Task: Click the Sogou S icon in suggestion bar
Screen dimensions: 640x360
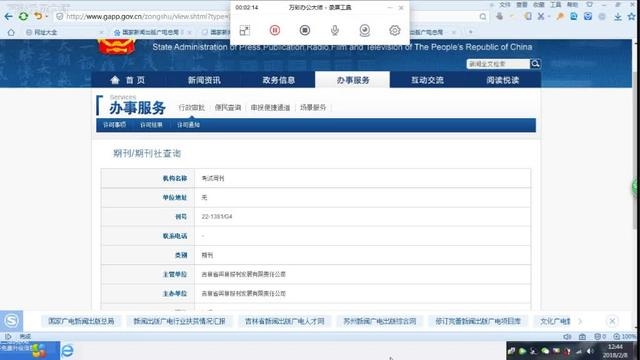Action: tap(11, 321)
